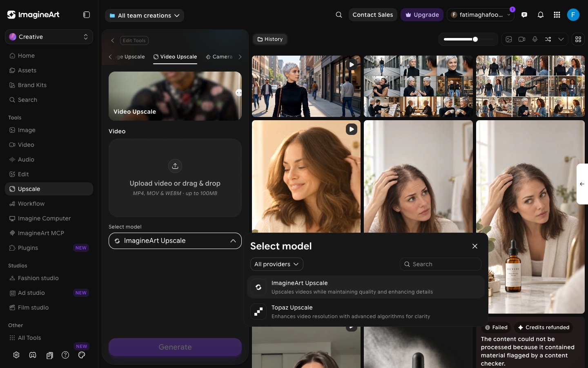Viewport: 588px width, 368px height.
Task: Expand the history filter chevron
Action: pyautogui.click(x=561, y=39)
